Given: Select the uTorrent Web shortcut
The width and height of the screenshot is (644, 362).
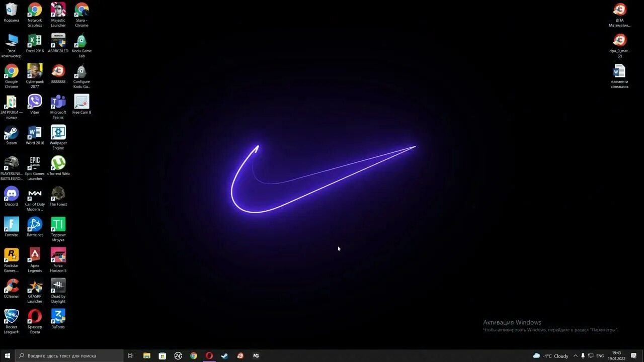Looking at the screenshot, I should coord(58,166).
